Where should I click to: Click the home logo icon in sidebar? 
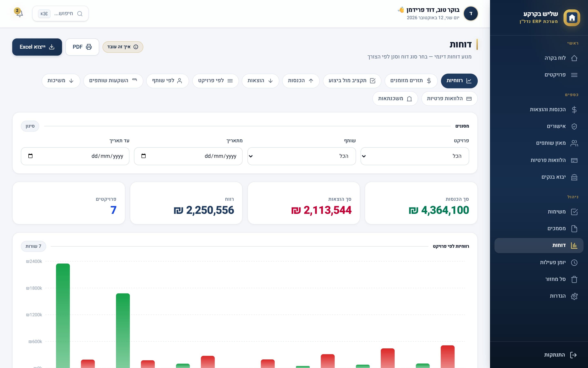572,18
